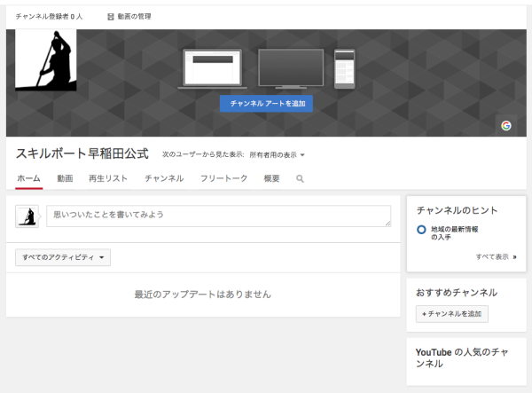The image size is (532, 393).
Task: Switch to the 概要 tab
Action: (x=272, y=178)
